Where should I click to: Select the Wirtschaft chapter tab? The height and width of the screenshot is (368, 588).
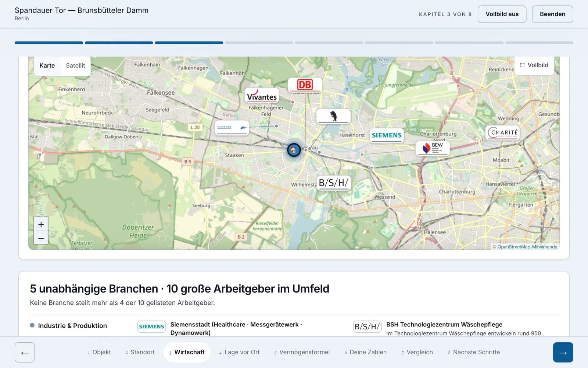[187, 352]
